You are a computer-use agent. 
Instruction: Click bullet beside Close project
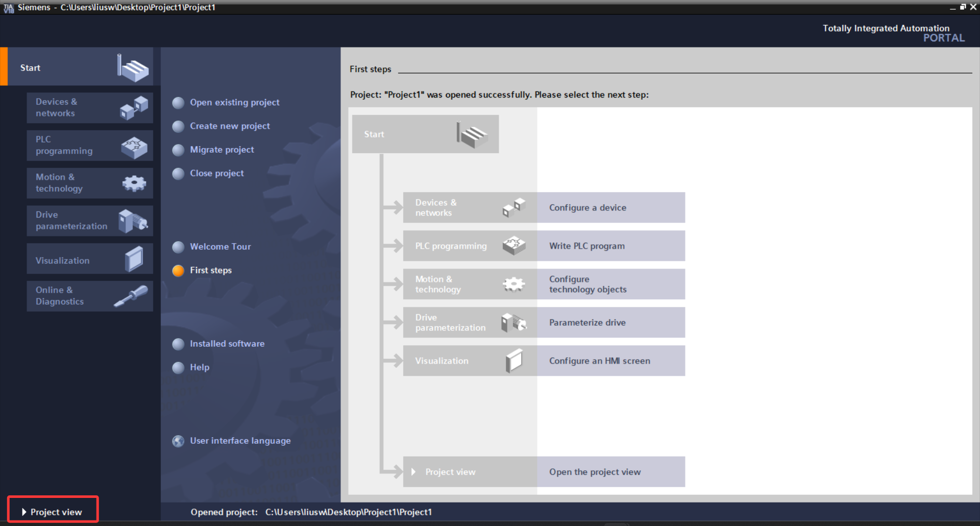[x=178, y=174]
